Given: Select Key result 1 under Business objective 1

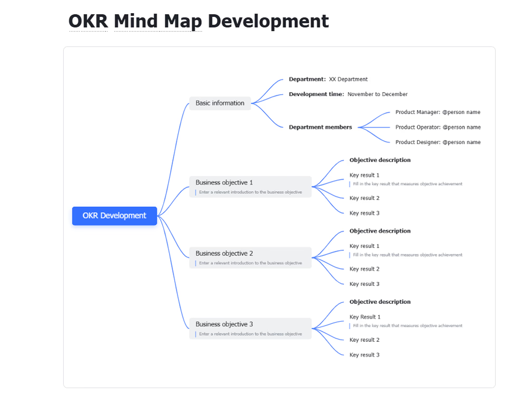Looking at the screenshot, I should pyautogui.click(x=364, y=175).
